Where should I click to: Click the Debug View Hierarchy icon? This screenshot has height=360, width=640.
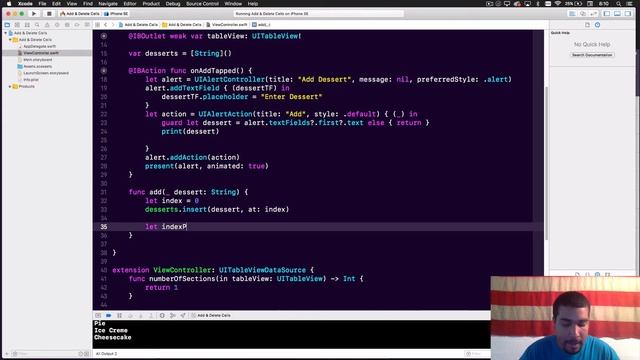(x=162, y=316)
